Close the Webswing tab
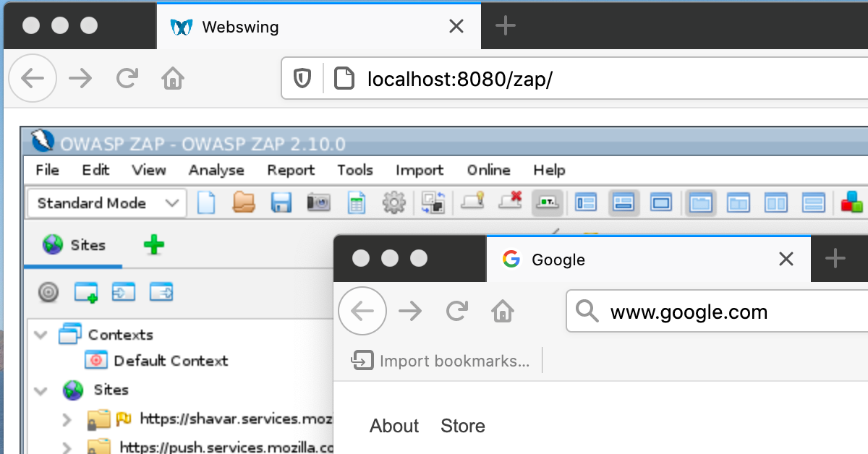 point(456,27)
